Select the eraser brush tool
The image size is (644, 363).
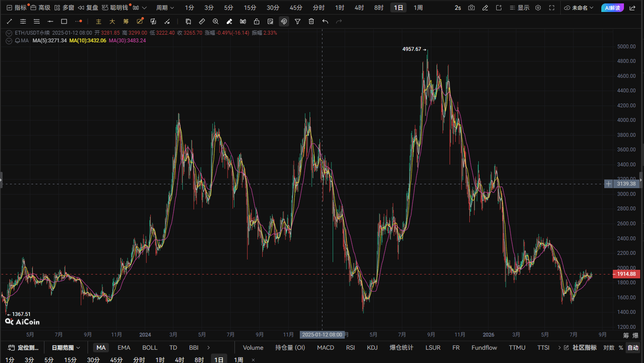click(229, 21)
